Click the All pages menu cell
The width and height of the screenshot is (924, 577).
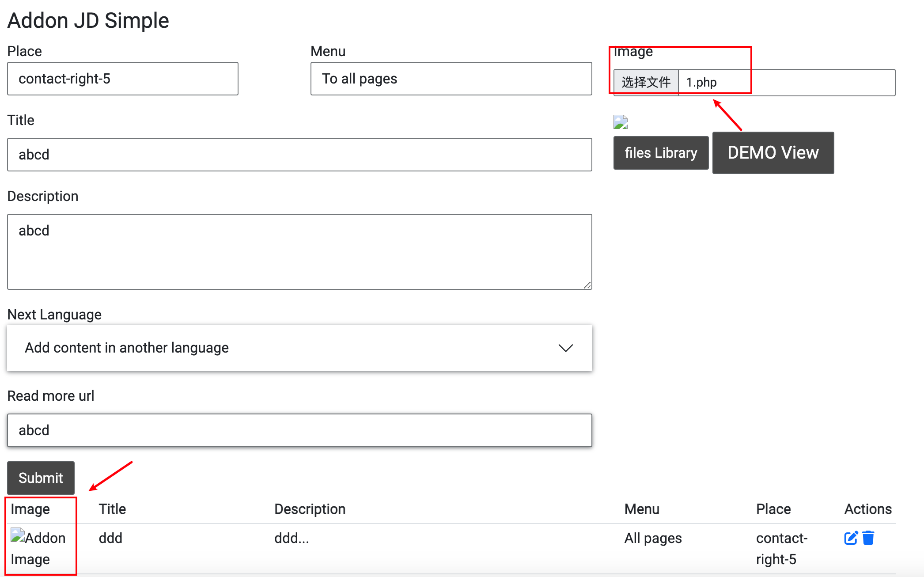pos(653,538)
